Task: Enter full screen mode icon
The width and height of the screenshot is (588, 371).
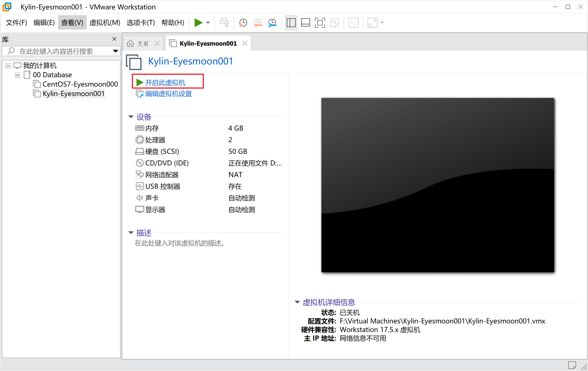Action: pos(320,23)
